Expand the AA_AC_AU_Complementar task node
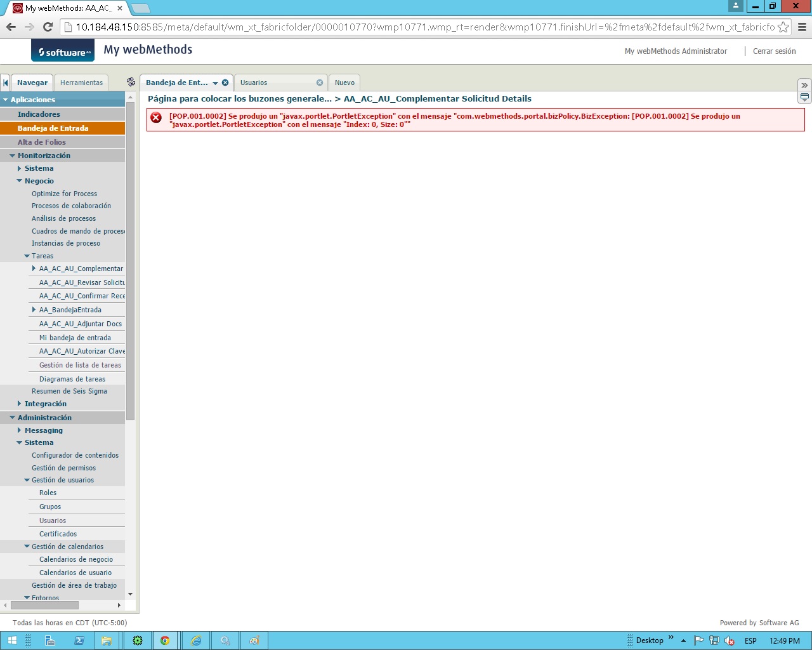This screenshot has height=650, width=812. coord(34,269)
